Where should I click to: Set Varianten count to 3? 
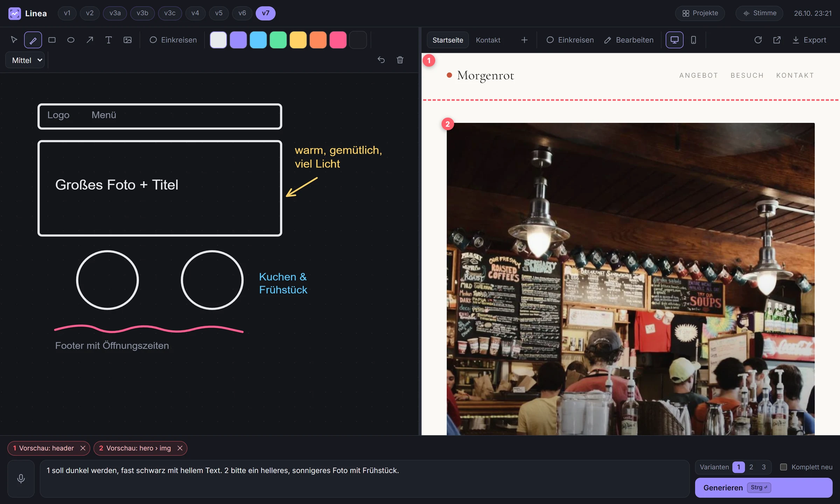click(x=764, y=467)
